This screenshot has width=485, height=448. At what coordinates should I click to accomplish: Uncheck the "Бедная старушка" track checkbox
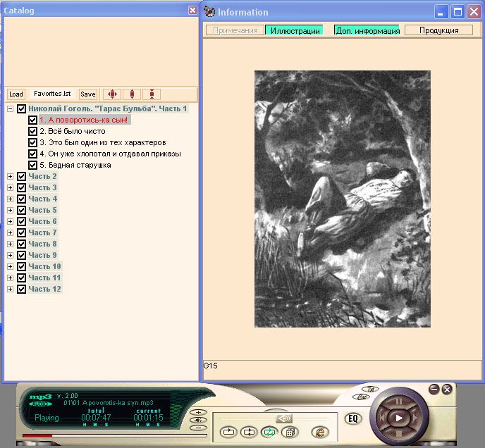tap(33, 165)
